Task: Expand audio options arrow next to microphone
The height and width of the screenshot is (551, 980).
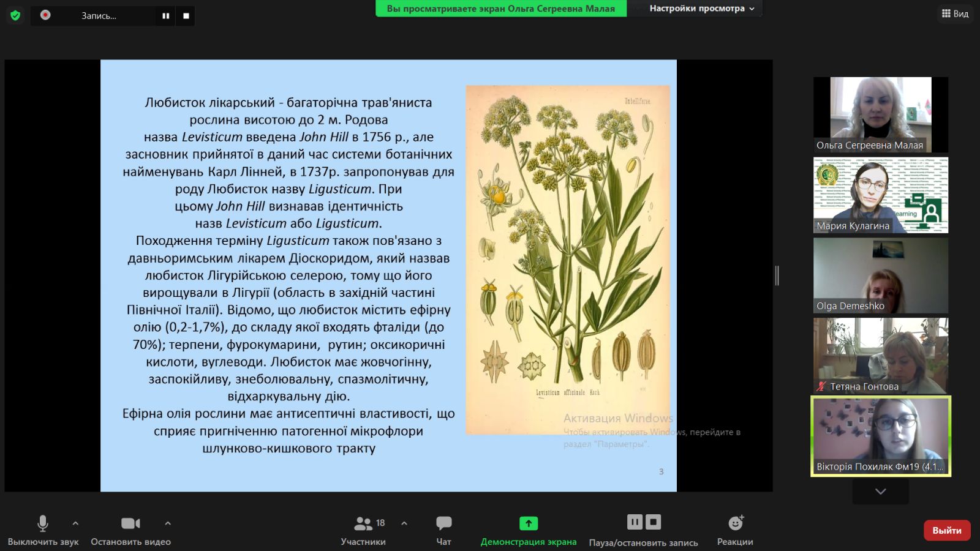Action: pos(75,523)
